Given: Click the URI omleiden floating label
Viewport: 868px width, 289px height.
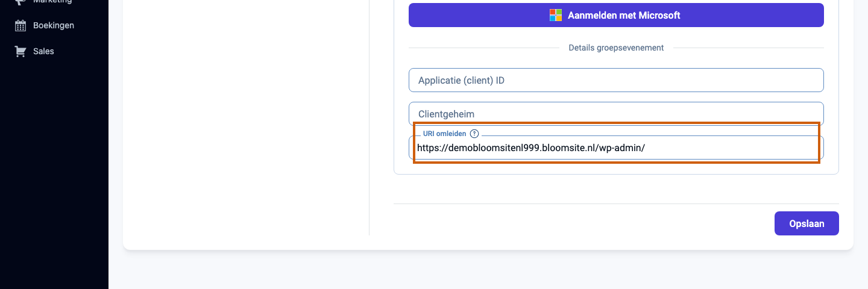Looking at the screenshot, I should point(444,134).
